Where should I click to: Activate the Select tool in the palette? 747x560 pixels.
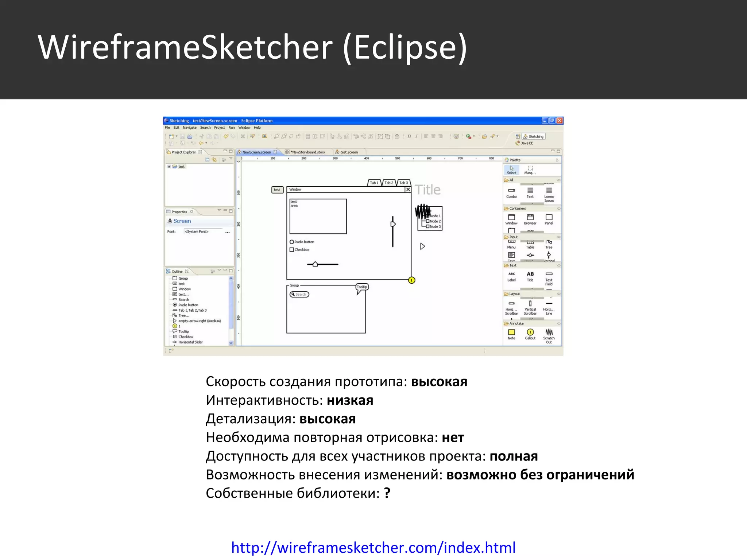pyautogui.click(x=511, y=170)
